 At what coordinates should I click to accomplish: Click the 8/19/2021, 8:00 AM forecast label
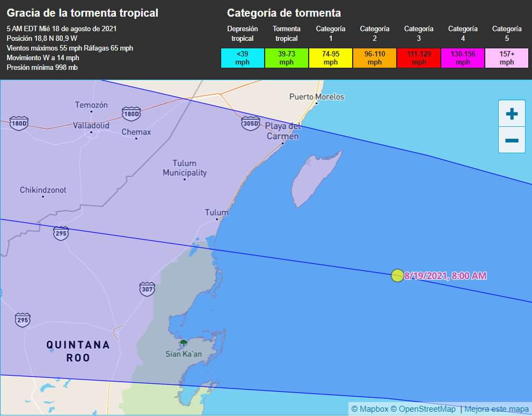(x=446, y=276)
